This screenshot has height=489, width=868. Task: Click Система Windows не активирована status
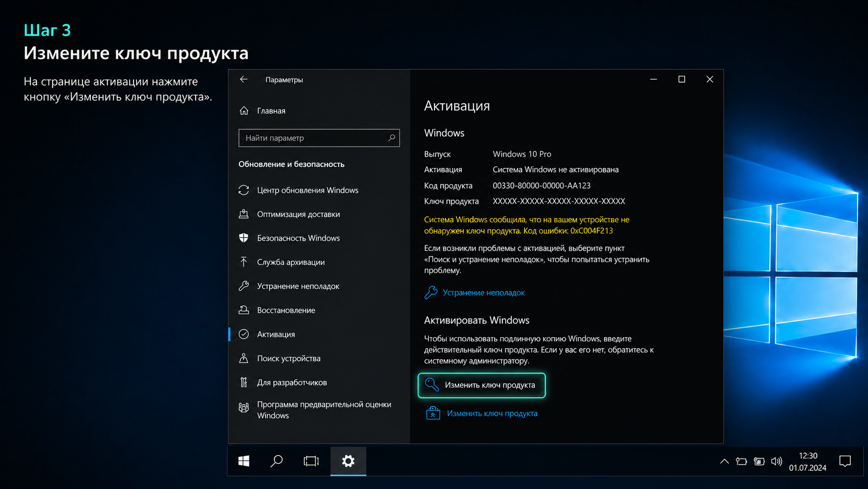(555, 169)
